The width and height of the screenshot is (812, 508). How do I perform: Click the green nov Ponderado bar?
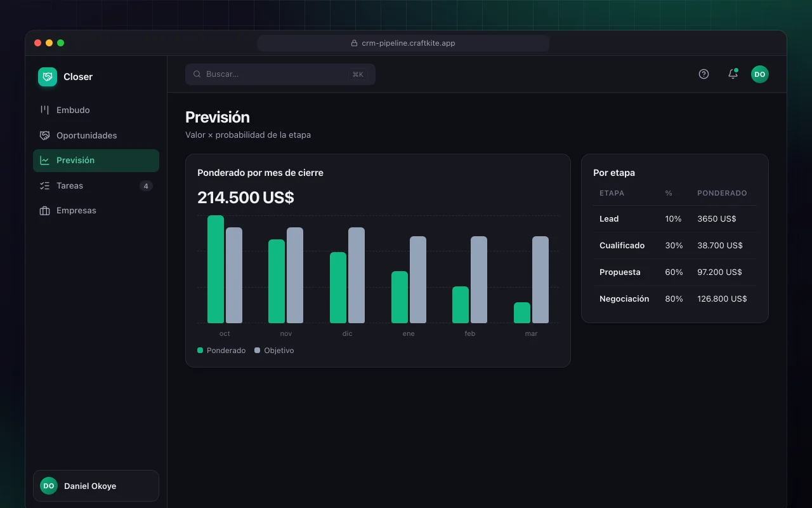(277, 281)
